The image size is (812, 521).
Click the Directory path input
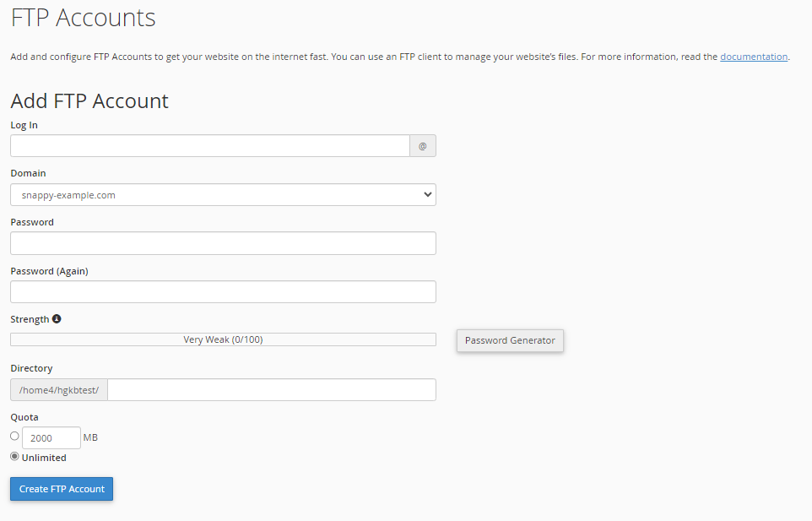coord(272,389)
